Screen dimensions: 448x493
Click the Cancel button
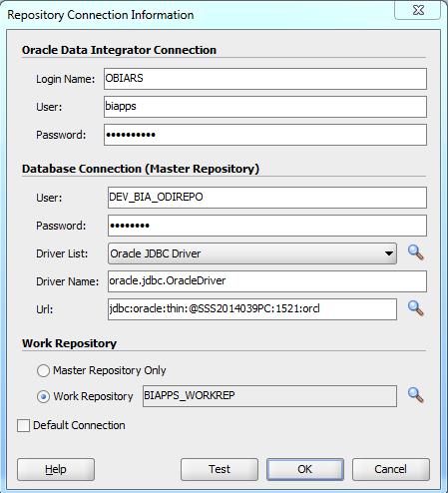point(391,469)
